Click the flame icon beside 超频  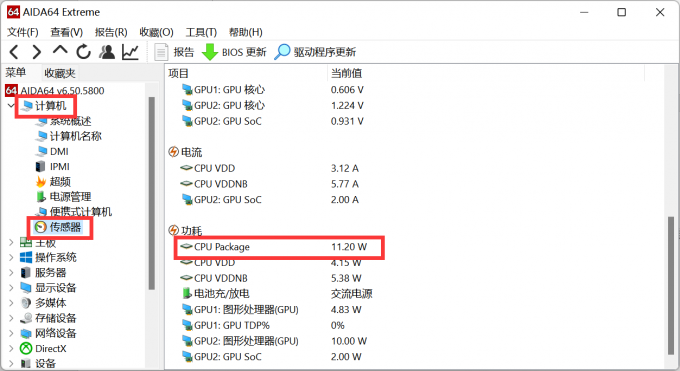click(x=41, y=181)
